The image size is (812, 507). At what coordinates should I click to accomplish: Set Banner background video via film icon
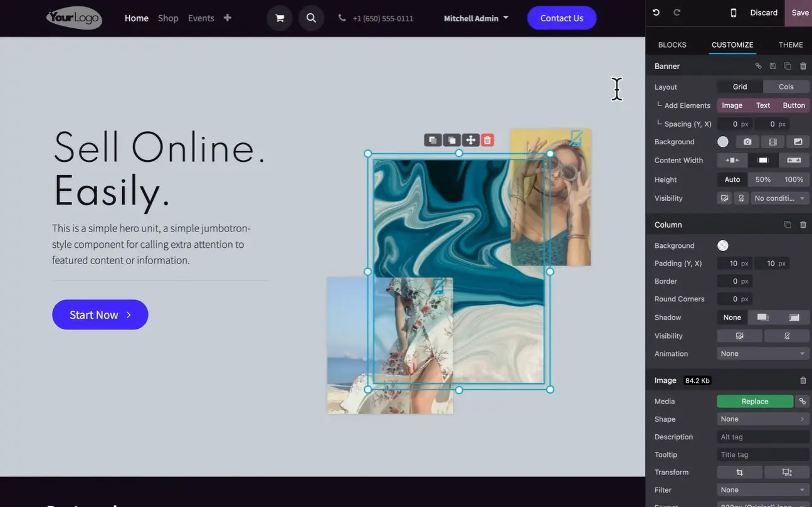[x=772, y=142]
